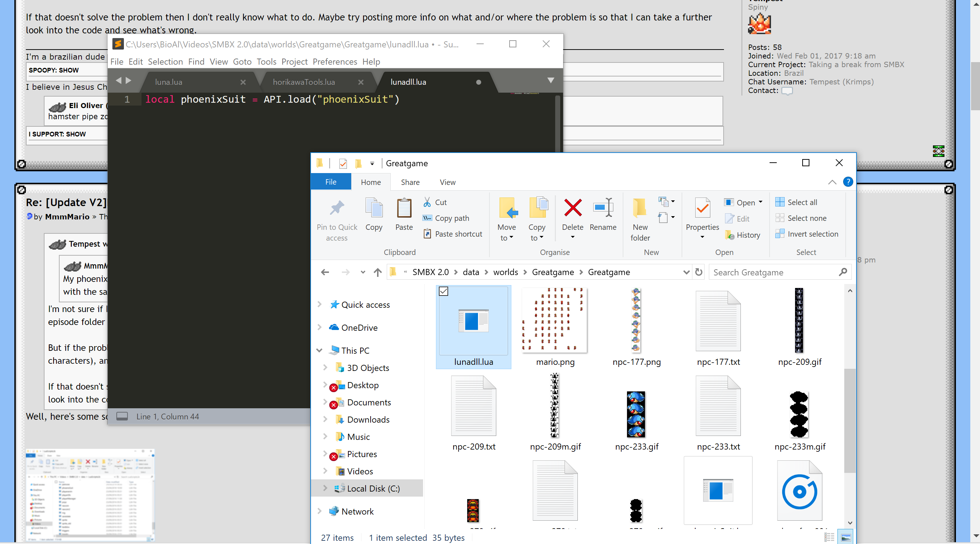The width and height of the screenshot is (980, 544).
Task: Open Explorer File tab
Action: [331, 182]
